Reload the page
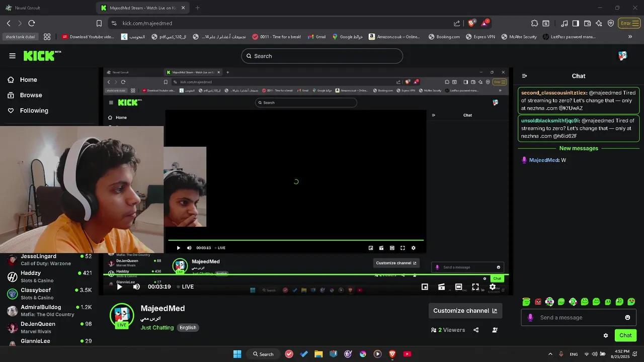The width and height of the screenshot is (644, 362). [x=32, y=23]
